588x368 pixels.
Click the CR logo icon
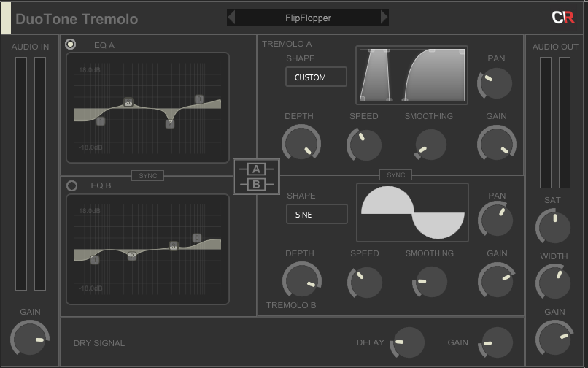tap(562, 18)
